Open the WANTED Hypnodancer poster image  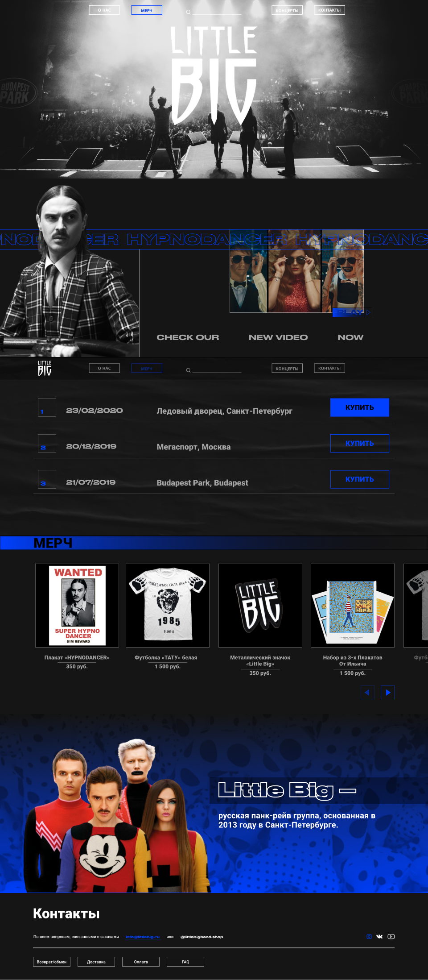[77, 606]
